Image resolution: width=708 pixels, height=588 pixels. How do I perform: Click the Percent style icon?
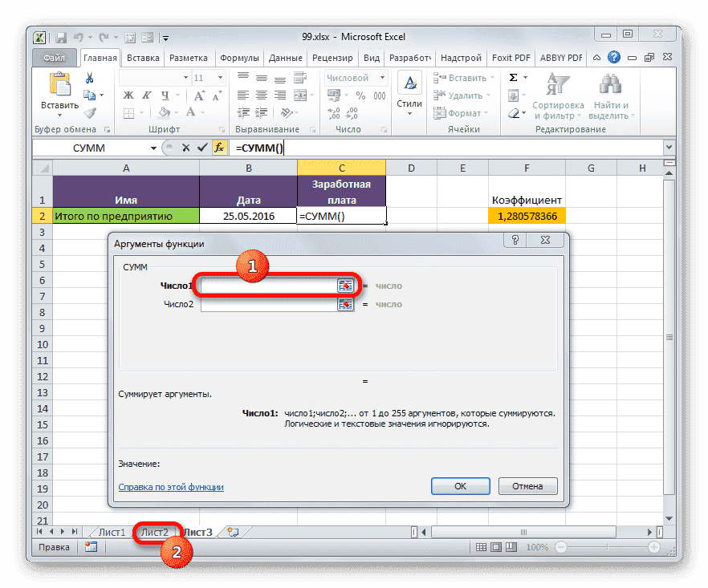click(x=360, y=95)
